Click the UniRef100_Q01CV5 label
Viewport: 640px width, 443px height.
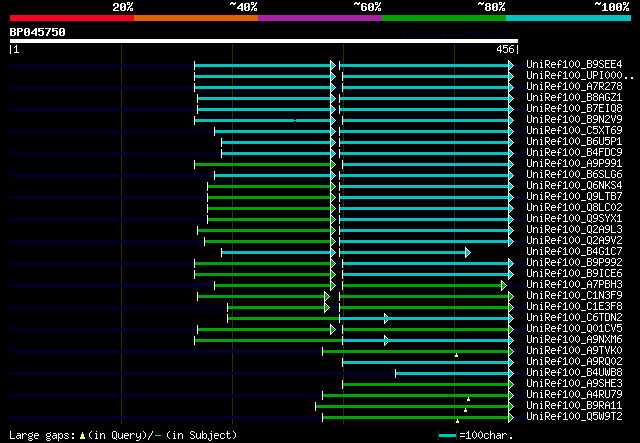click(x=574, y=329)
